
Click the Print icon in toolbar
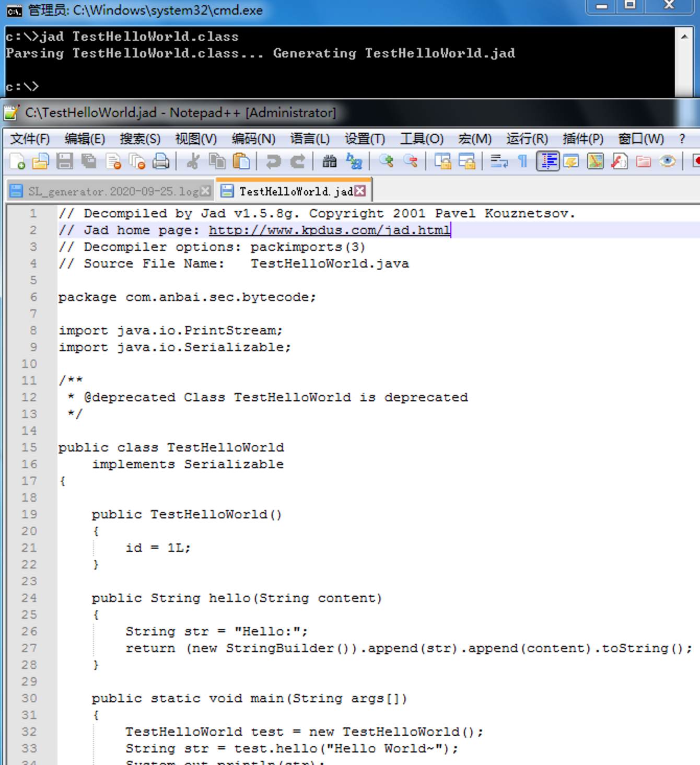[x=161, y=161]
